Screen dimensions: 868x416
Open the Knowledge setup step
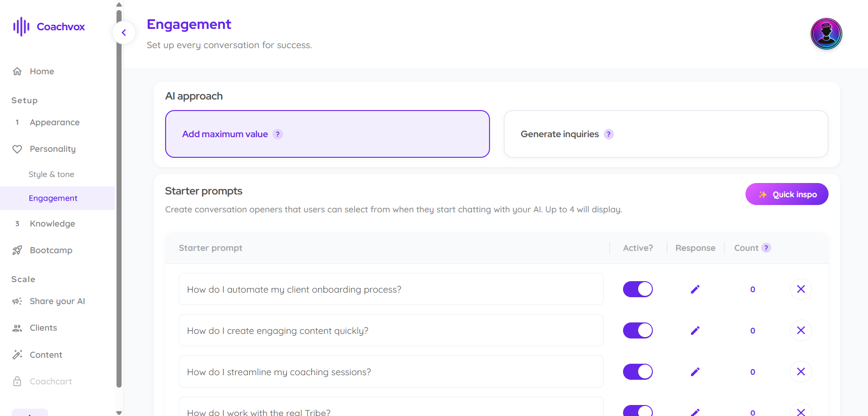click(x=52, y=224)
